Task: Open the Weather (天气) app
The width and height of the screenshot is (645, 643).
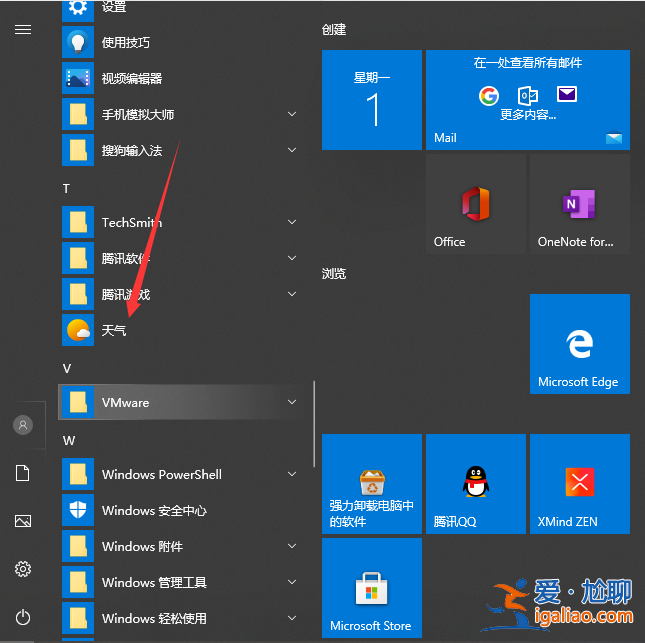Action: [x=78, y=330]
